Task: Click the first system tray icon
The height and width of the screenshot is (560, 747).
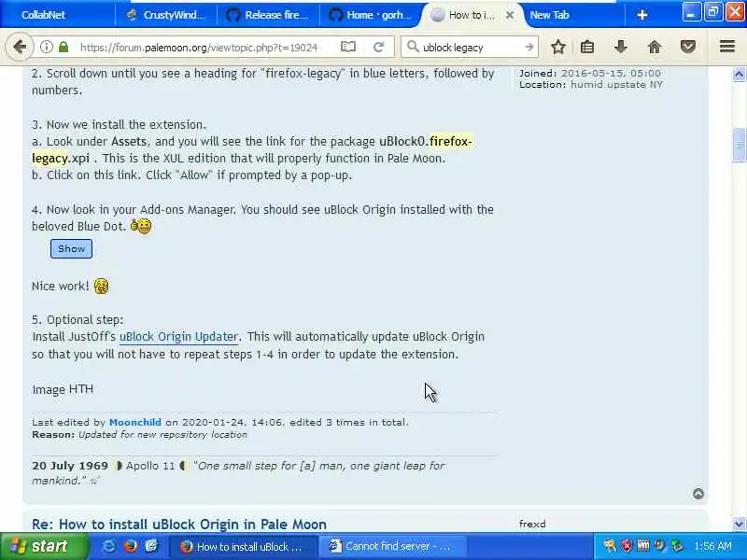Action: click(610, 546)
